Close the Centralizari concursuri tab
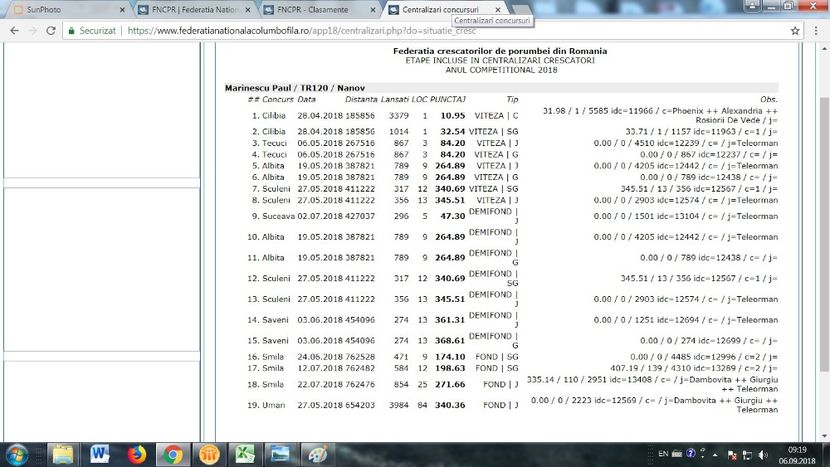 coord(498,9)
